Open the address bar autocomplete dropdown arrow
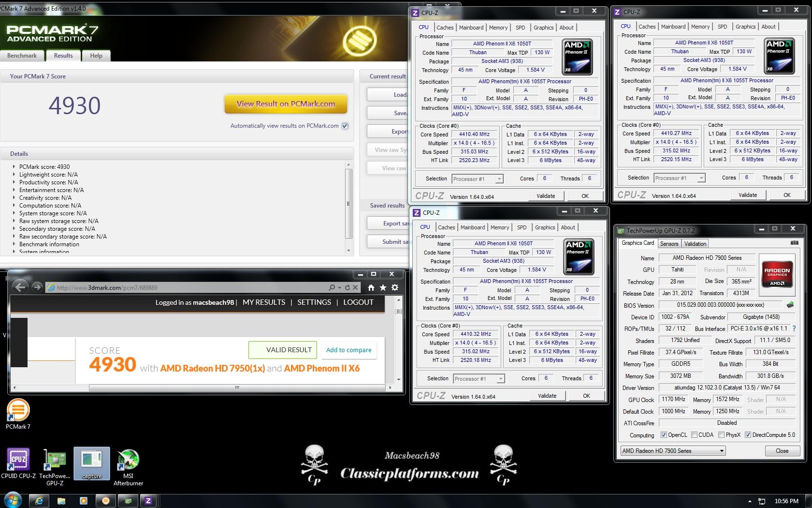Viewport: 812px width, 508px height. tap(340, 287)
